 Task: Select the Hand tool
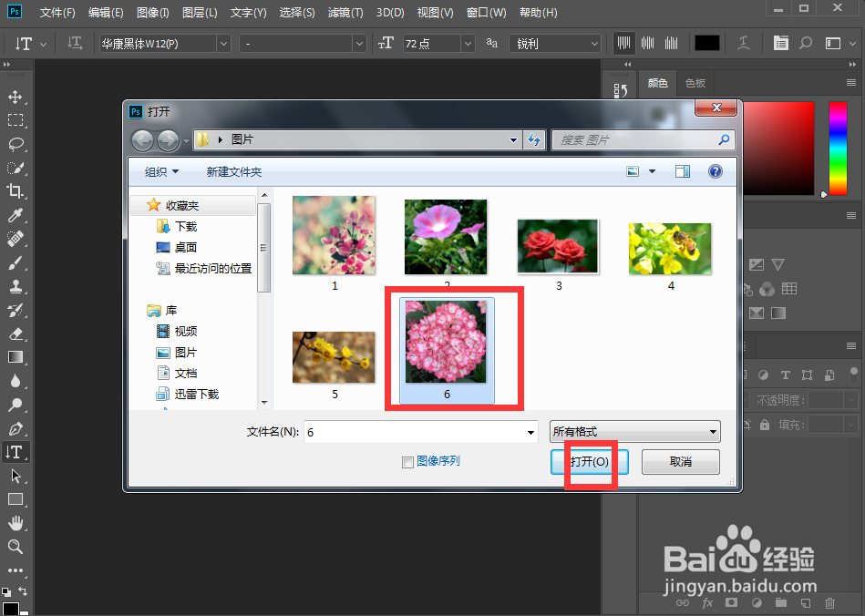point(15,523)
